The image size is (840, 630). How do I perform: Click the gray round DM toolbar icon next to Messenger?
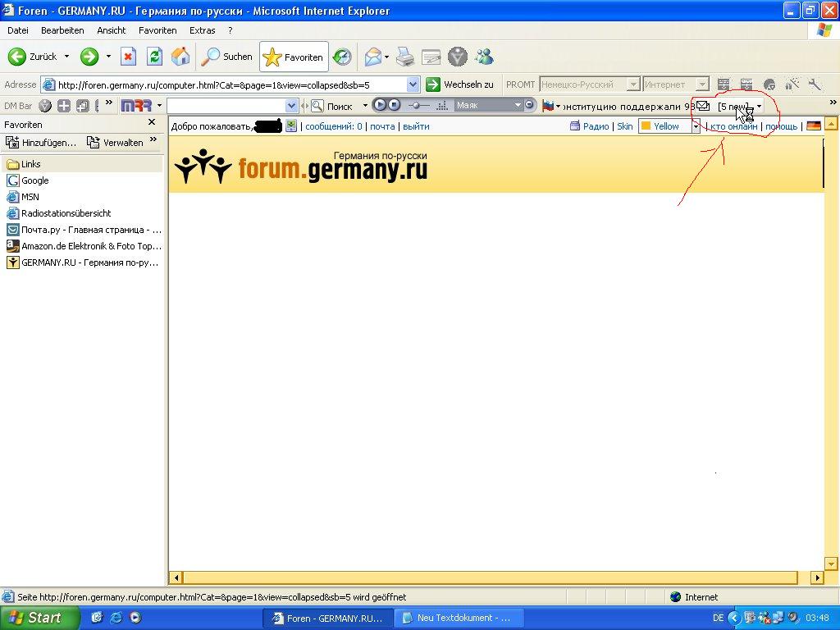[458, 57]
